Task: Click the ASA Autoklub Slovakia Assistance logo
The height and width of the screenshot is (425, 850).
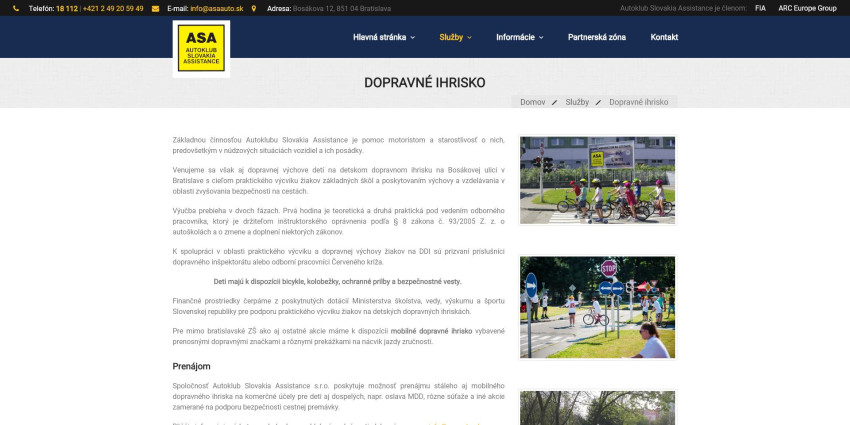Action: tap(201, 49)
